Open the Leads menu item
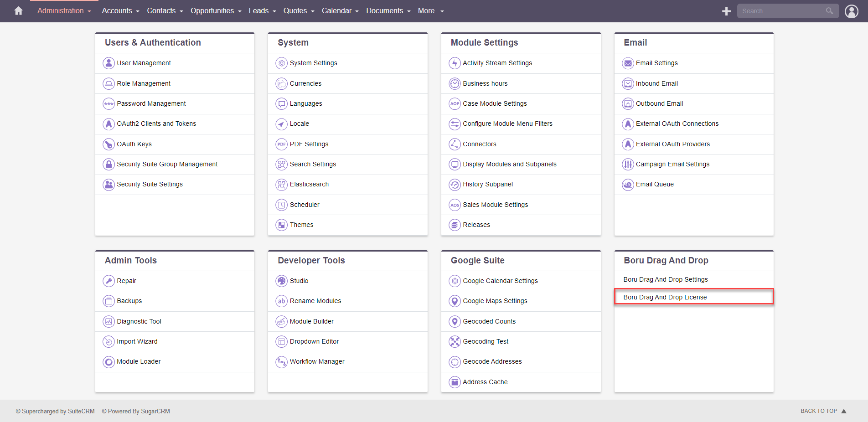868x422 pixels. click(258, 10)
